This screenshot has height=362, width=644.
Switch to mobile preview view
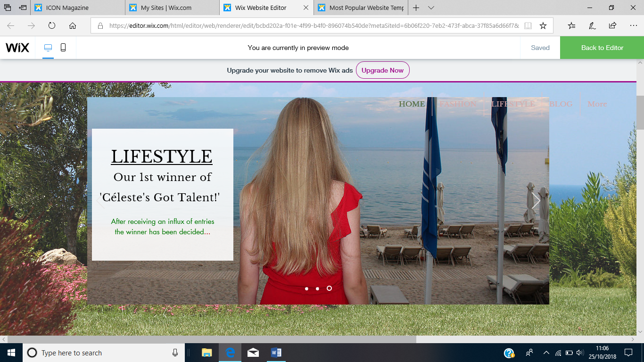coord(63,48)
